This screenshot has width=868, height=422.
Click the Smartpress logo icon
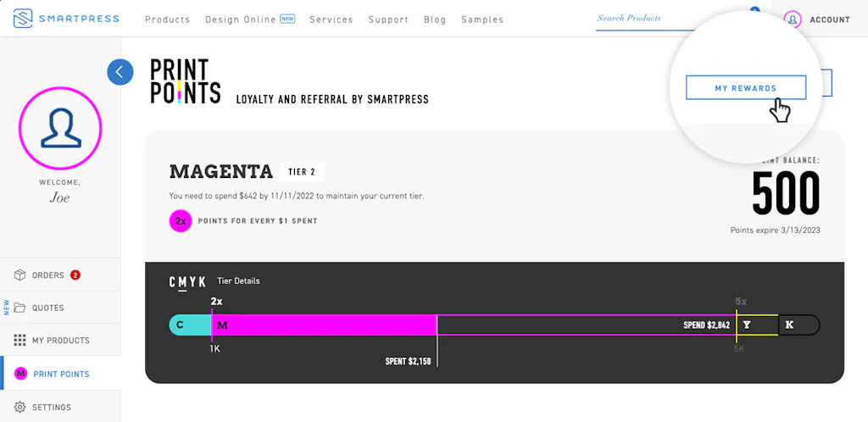click(23, 19)
